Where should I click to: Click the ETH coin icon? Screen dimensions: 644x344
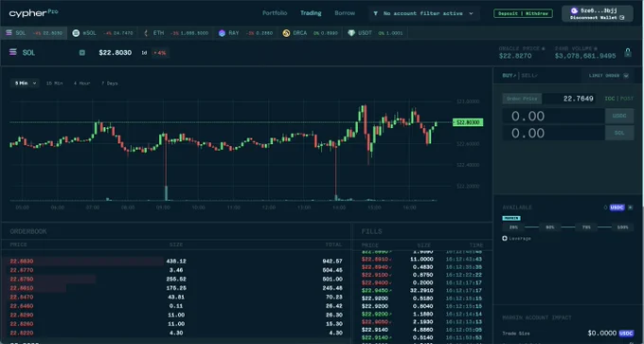[146, 33]
